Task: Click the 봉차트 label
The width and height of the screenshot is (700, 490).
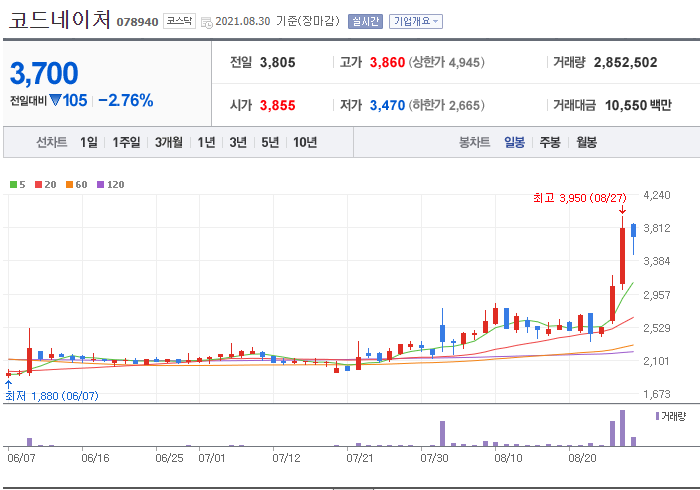Action: click(474, 142)
